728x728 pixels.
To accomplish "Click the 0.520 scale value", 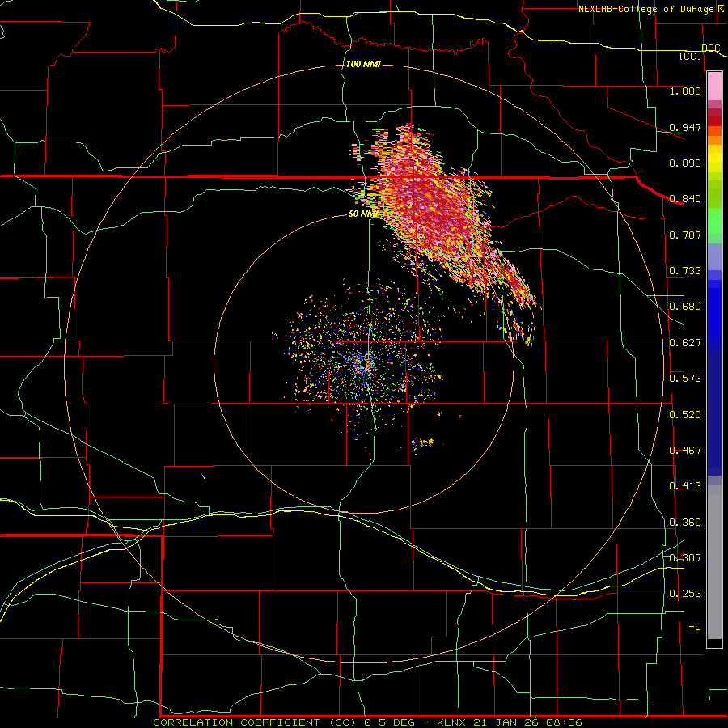I will tap(685, 415).
